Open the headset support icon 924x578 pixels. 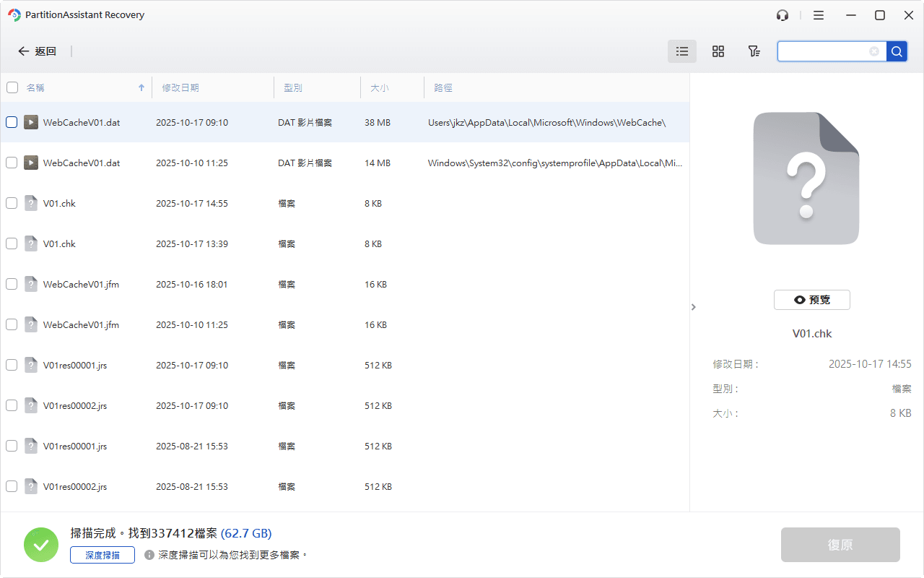pos(782,15)
